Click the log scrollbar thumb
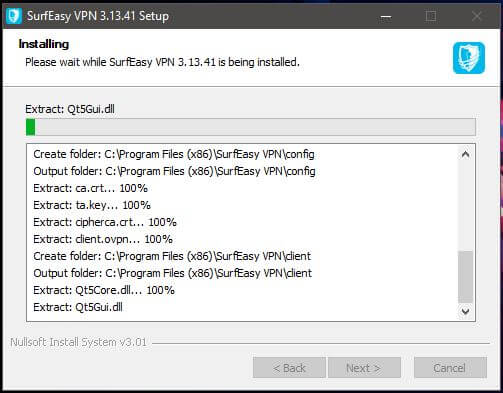The width and height of the screenshot is (503, 393). click(x=465, y=276)
